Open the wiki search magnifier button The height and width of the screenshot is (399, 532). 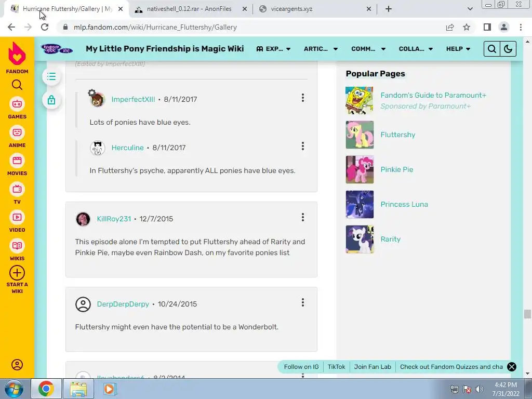[492, 49]
